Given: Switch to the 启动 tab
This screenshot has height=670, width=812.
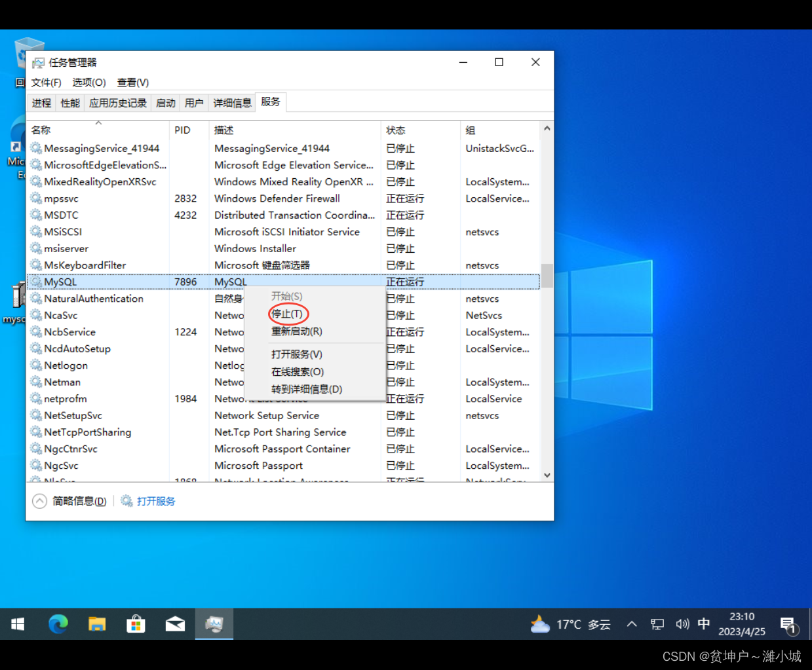Looking at the screenshot, I should click(x=166, y=103).
